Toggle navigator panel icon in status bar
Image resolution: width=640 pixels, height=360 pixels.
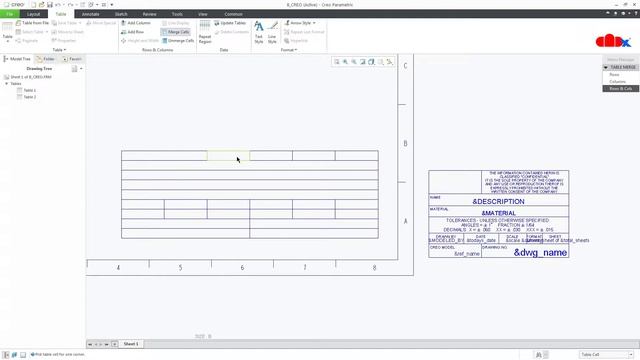[6, 355]
